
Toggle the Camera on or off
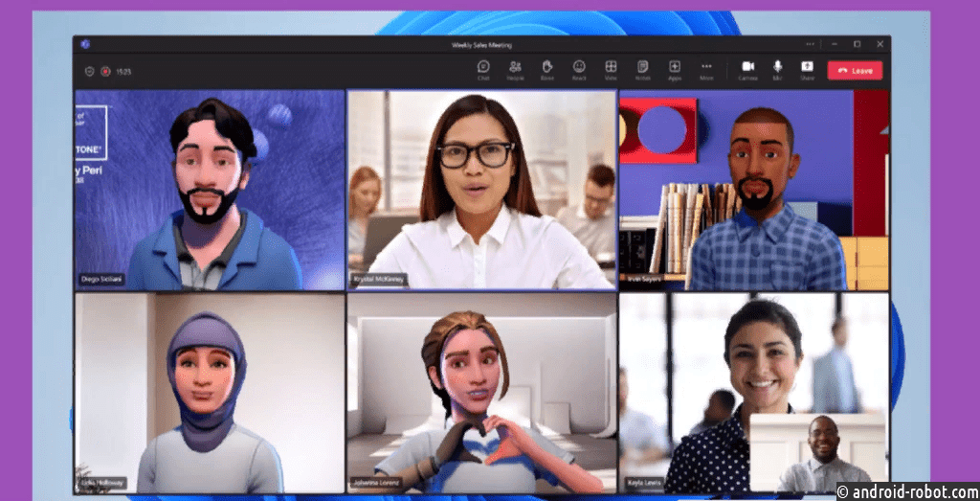747,70
